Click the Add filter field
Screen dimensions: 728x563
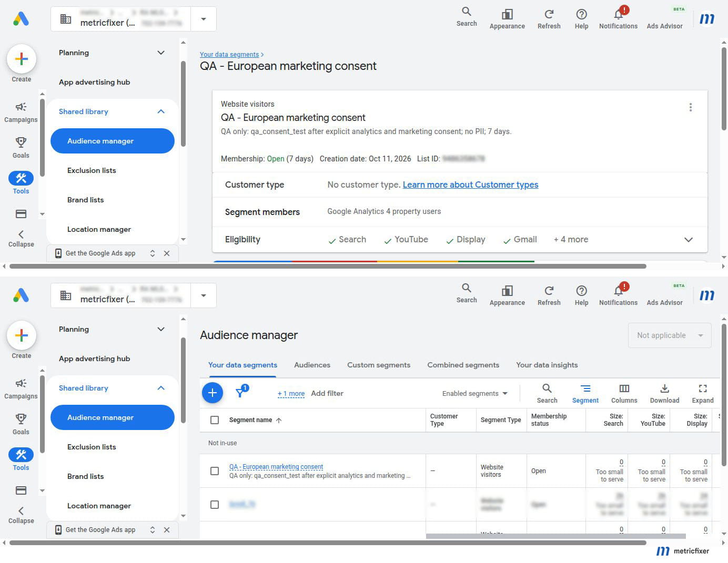coord(327,393)
